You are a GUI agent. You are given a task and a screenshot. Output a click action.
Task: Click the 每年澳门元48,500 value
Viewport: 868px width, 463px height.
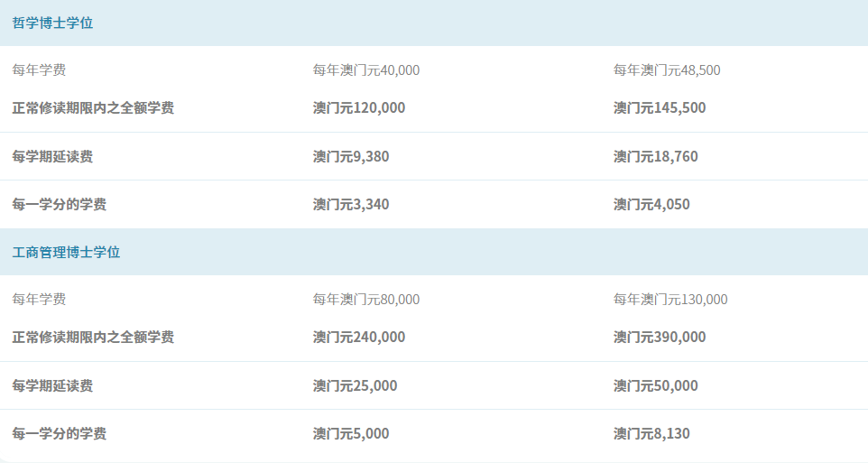(667, 69)
